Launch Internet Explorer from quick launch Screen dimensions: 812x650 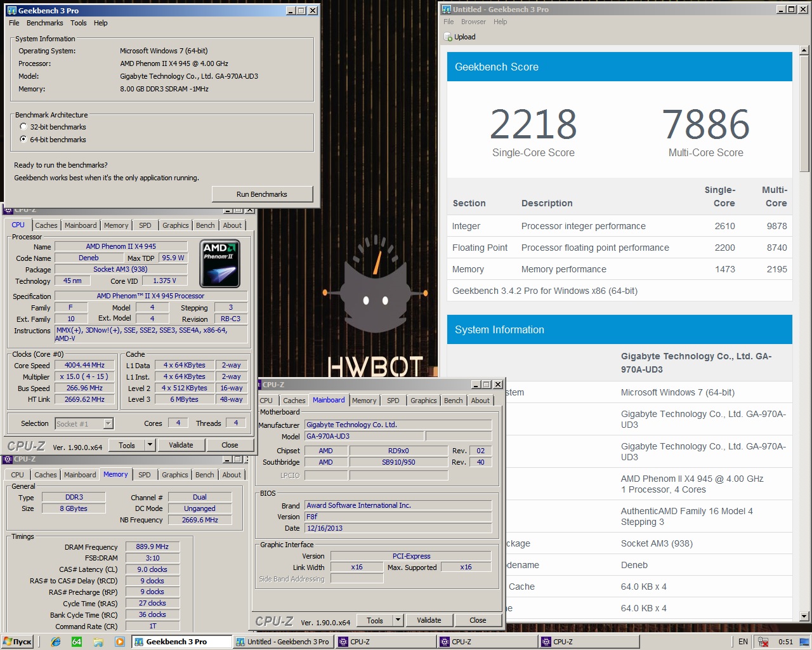point(56,642)
